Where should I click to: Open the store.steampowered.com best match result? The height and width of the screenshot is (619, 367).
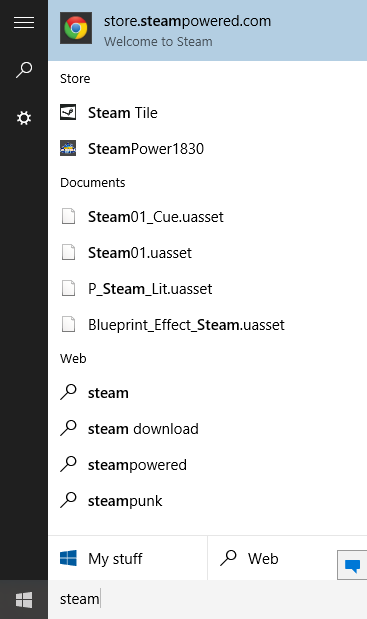[208, 30]
